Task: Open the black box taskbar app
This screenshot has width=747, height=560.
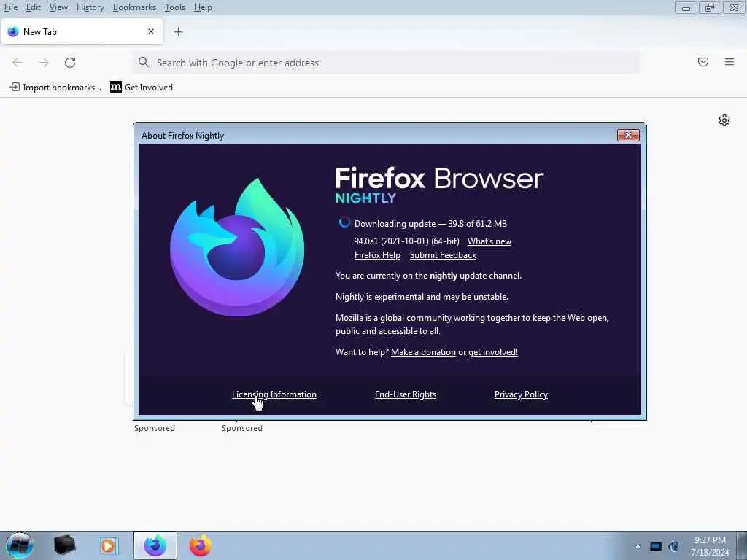Action: tap(64, 545)
